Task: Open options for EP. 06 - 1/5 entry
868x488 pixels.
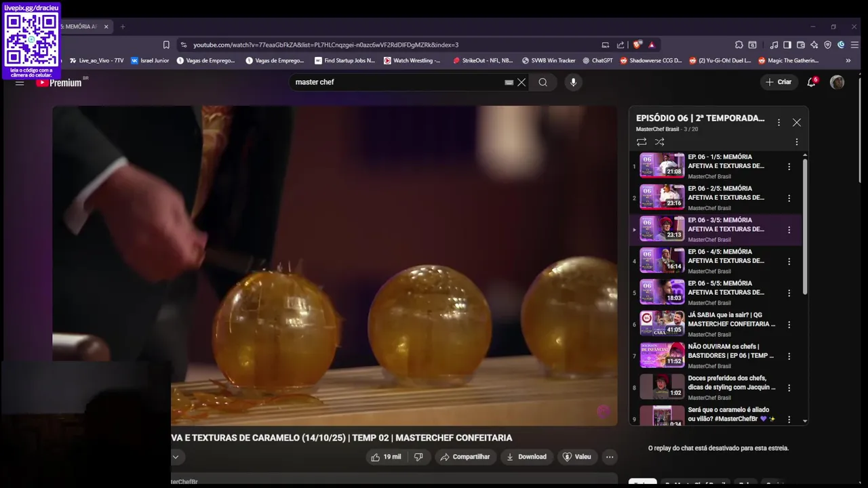Action: point(789,167)
